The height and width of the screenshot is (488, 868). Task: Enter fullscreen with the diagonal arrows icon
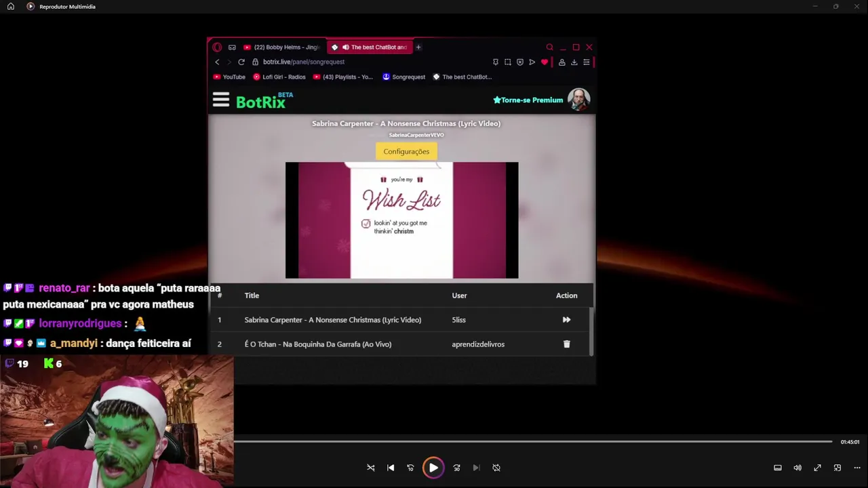click(x=817, y=468)
